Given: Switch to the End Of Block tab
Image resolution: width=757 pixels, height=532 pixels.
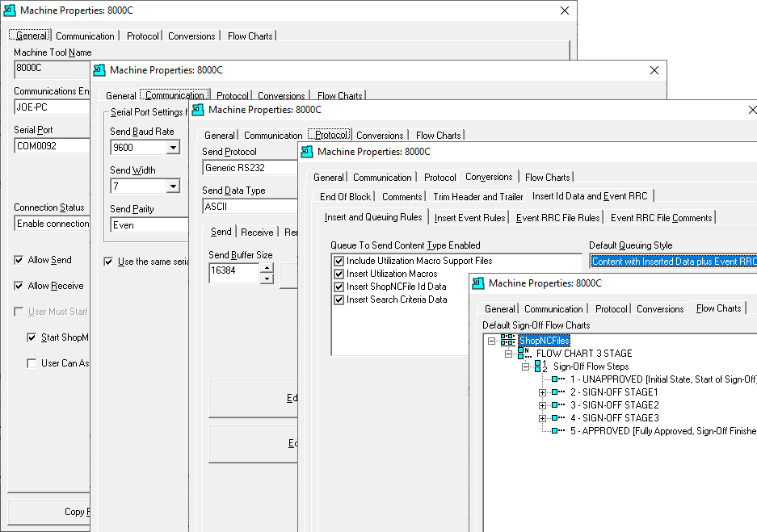Looking at the screenshot, I should coord(345,196).
